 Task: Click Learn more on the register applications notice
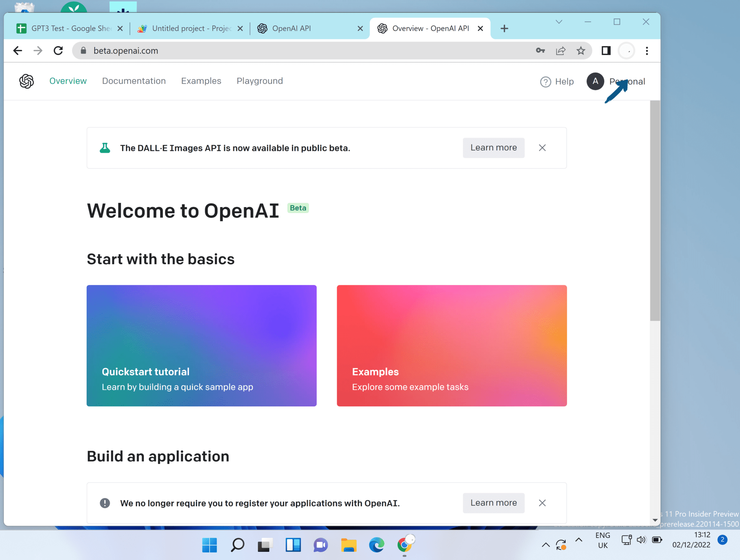[493, 503]
